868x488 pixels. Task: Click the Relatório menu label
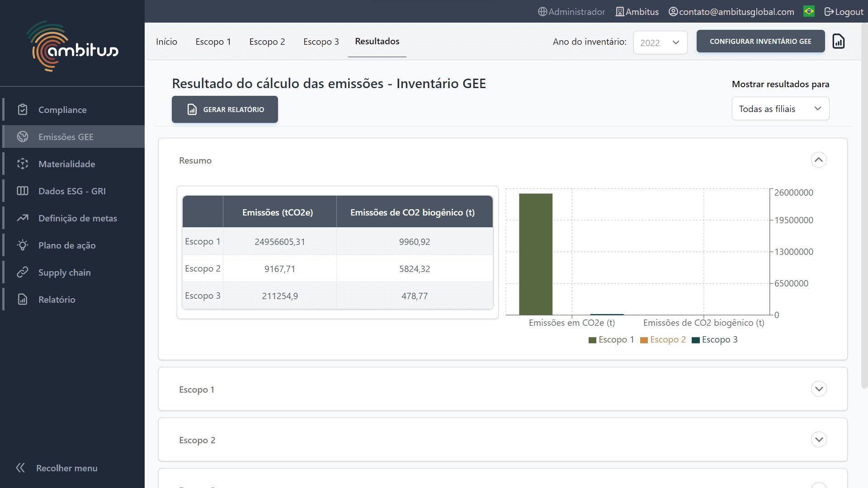click(x=57, y=300)
